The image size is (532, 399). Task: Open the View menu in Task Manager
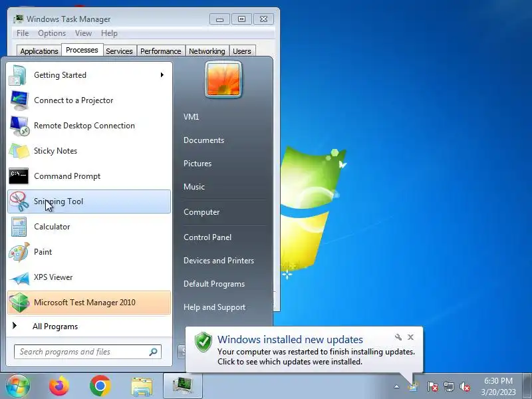pos(84,33)
